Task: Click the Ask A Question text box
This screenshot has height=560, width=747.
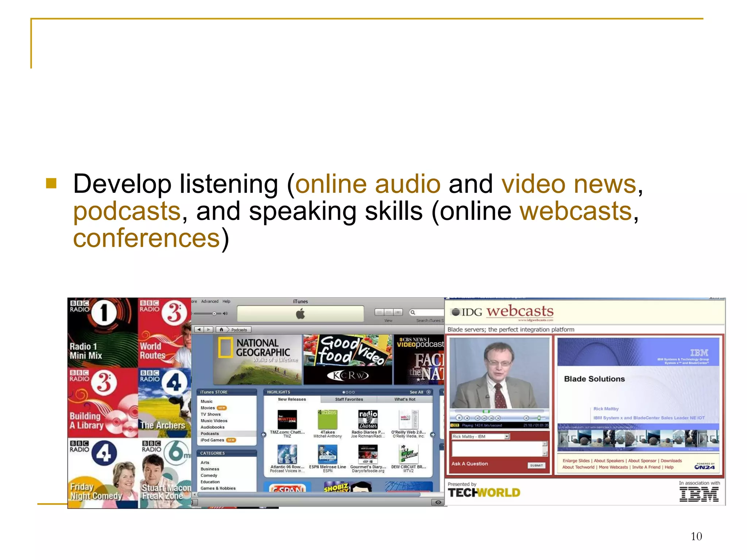Action: pyautogui.click(x=497, y=449)
